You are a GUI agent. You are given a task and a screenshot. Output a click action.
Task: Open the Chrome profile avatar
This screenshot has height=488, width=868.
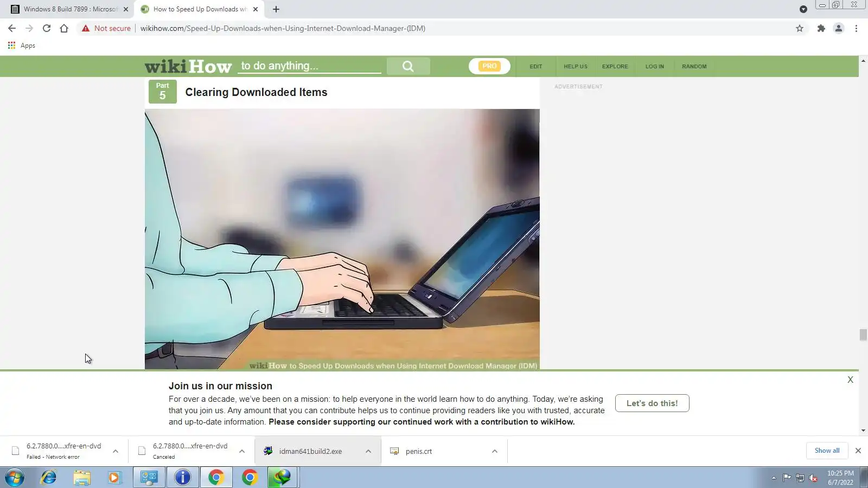pyautogui.click(x=839, y=28)
